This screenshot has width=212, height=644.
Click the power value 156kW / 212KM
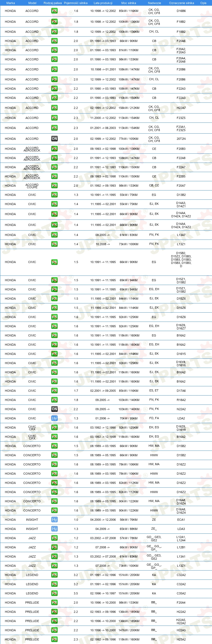129,108
